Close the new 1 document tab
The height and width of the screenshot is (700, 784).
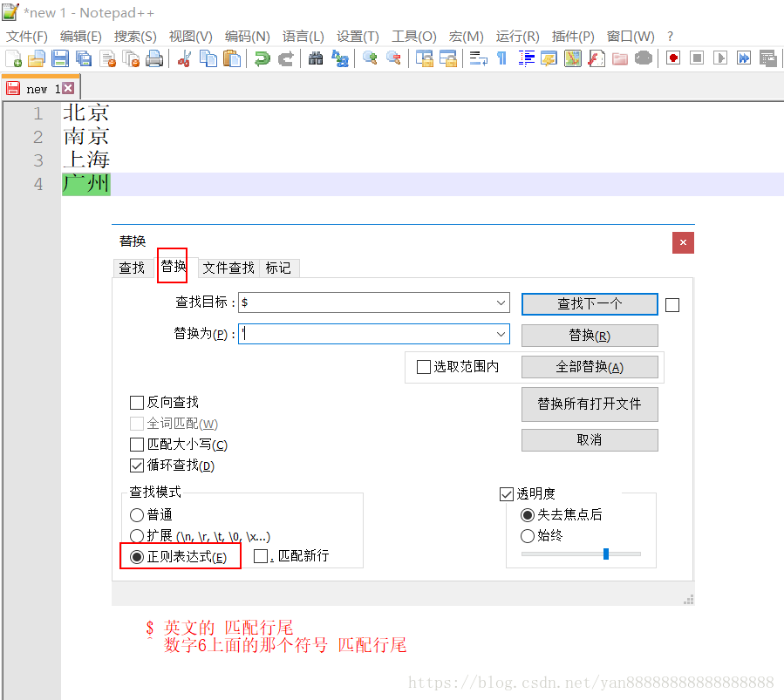pyautogui.click(x=69, y=88)
